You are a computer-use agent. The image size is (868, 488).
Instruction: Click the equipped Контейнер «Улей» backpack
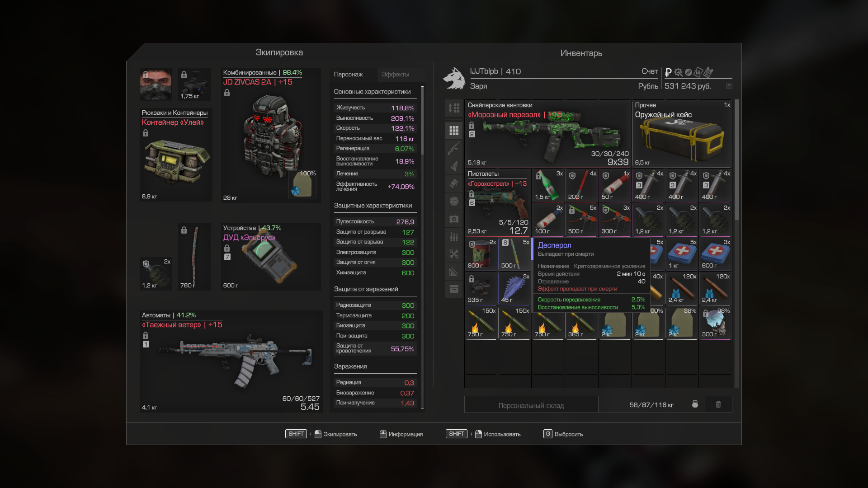click(x=176, y=155)
